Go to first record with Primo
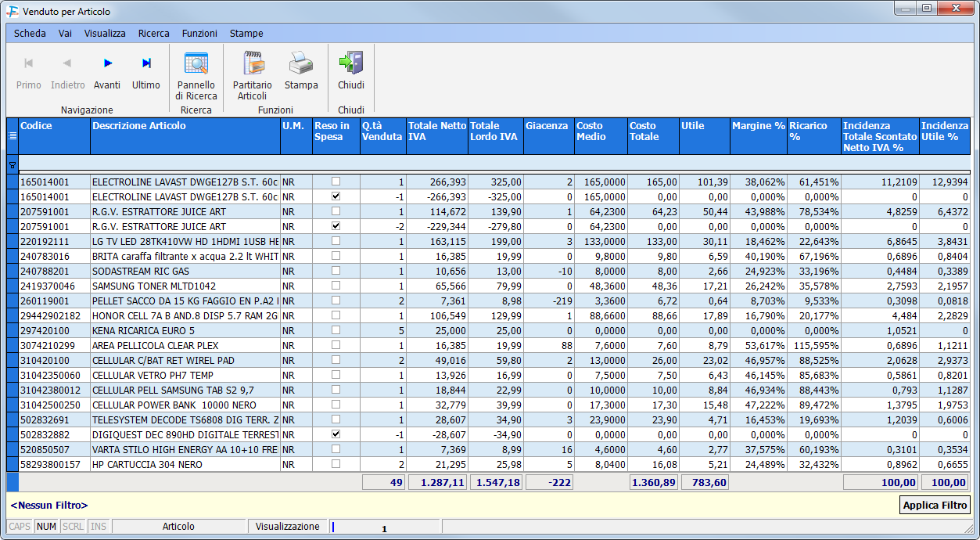Screen dimensions: 980x540 tap(29, 72)
